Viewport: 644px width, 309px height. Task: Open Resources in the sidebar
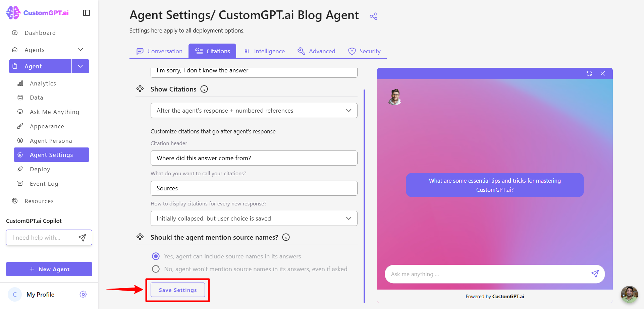(39, 201)
